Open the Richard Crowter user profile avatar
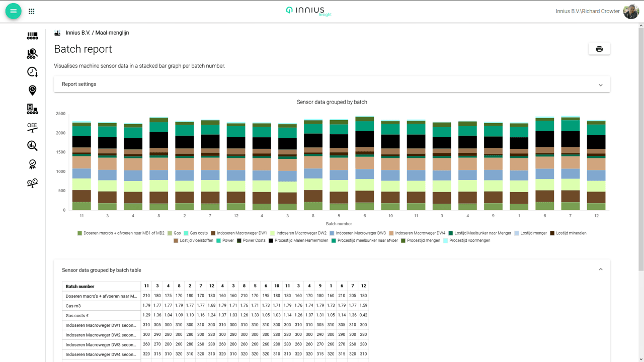 click(x=631, y=11)
